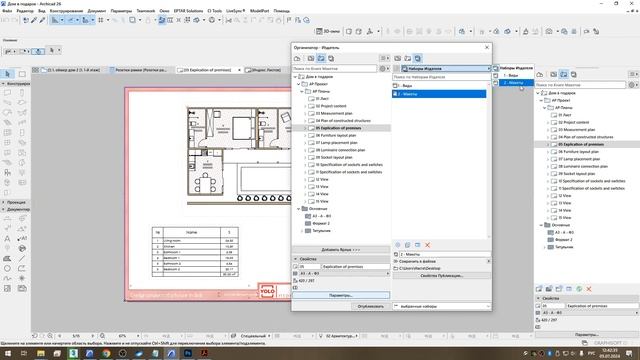Screen dimensions: 640x360
Task: Click red delete icon in Navigator palette
Action: point(589,289)
